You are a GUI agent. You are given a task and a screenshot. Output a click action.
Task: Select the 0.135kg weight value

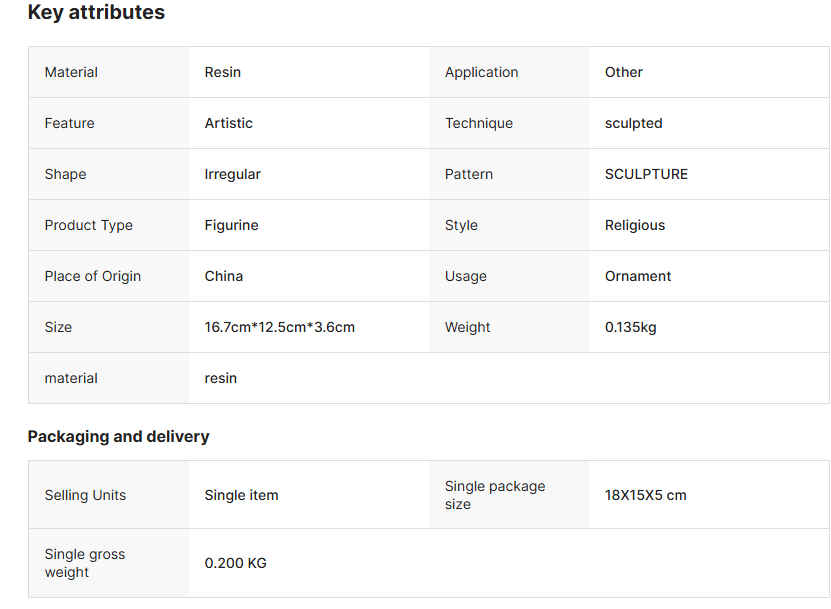tap(630, 327)
